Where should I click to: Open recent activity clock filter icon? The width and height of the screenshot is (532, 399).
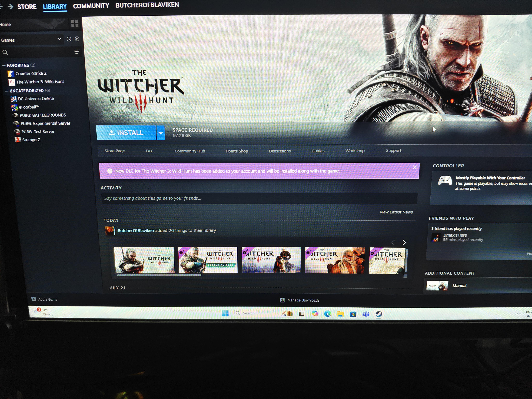(69, 39)
